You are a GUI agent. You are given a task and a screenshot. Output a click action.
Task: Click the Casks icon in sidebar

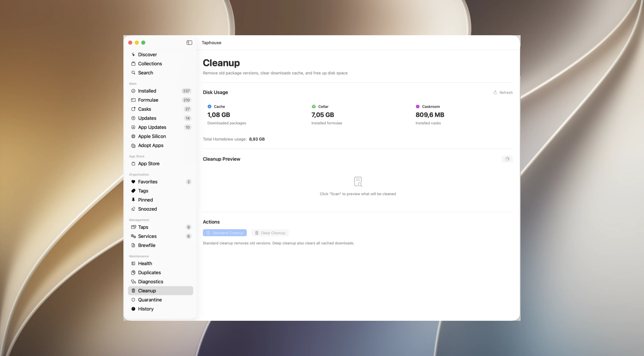pyautogui.click(x=133, y=109)
